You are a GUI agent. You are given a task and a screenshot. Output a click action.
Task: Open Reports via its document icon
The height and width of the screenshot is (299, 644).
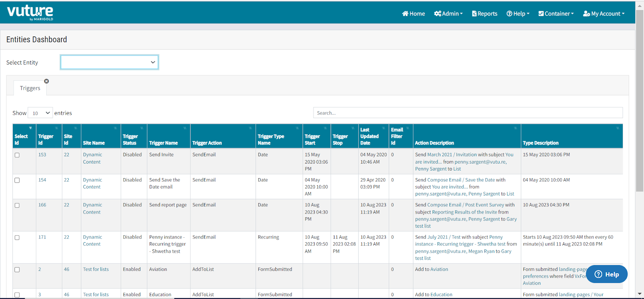pyautogui.click(x=474, y=14)
